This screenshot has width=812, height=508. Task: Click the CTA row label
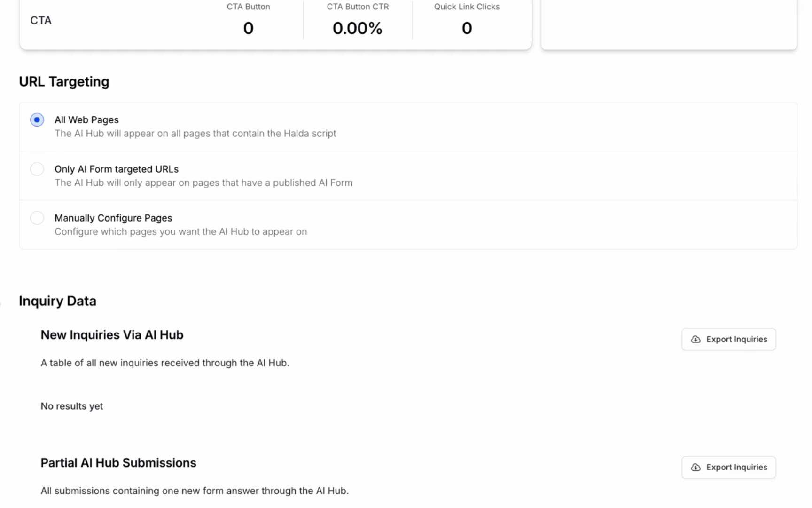pos(41,20)
